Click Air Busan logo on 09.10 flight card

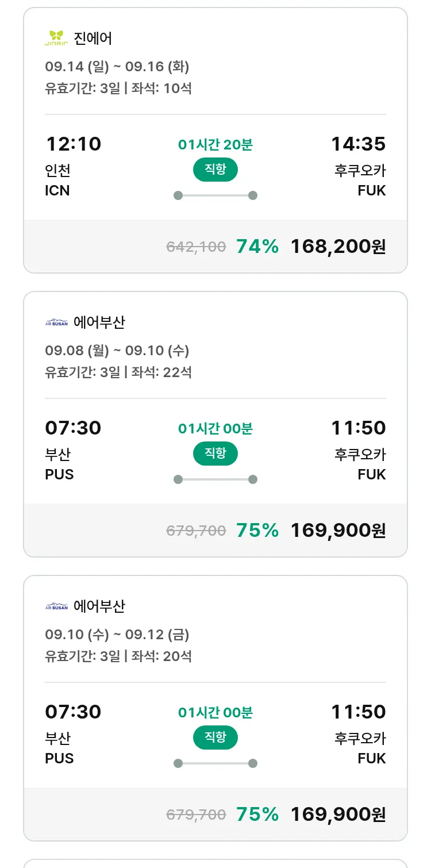pyautogui.click(x=56, y=606)
